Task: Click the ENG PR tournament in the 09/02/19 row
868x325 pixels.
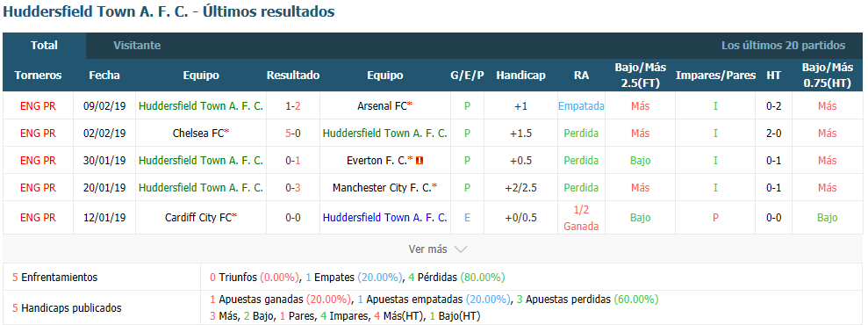Action: tap(38, 105)
